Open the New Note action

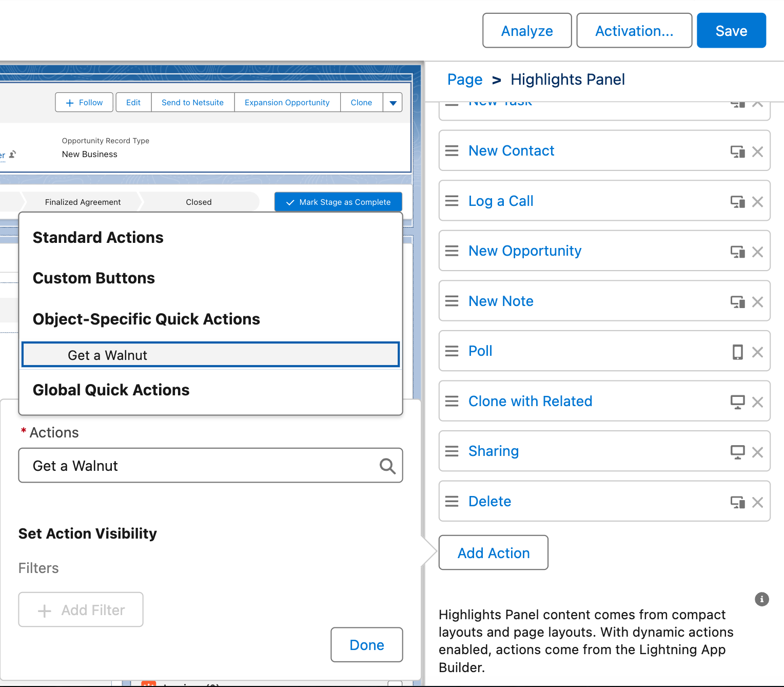click(x=501, y=301)
